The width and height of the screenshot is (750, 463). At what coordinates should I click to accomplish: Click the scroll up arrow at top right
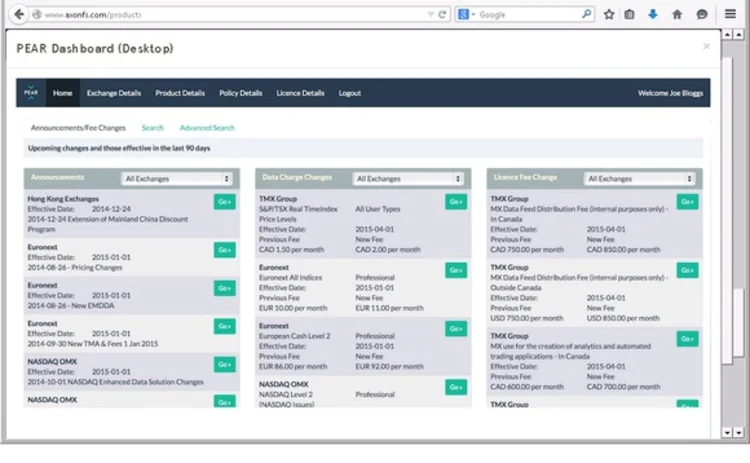[x=739, y=34]
